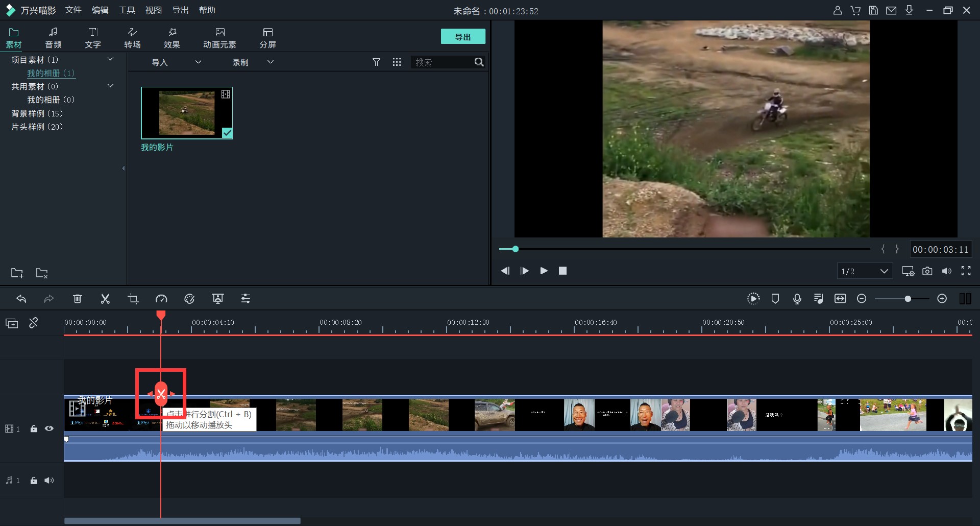Expand the 1/2 preview quality dropdown

point(865,271)
